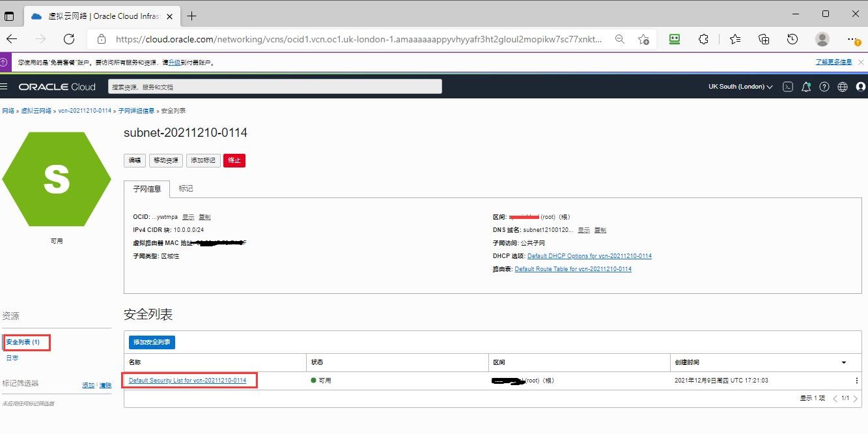Reload the page with refresh icon
Viewport: 868px width, 434px height.
(69, 39)
